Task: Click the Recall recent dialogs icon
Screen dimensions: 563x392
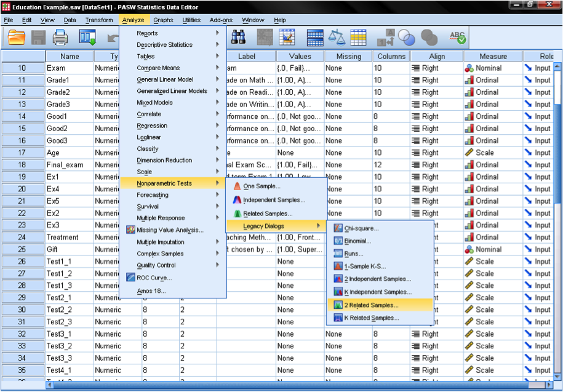Action: point(87,38)
